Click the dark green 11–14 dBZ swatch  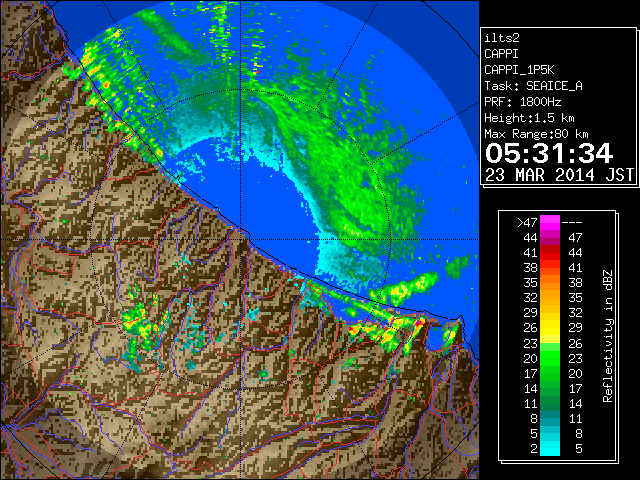pos(550,403)
